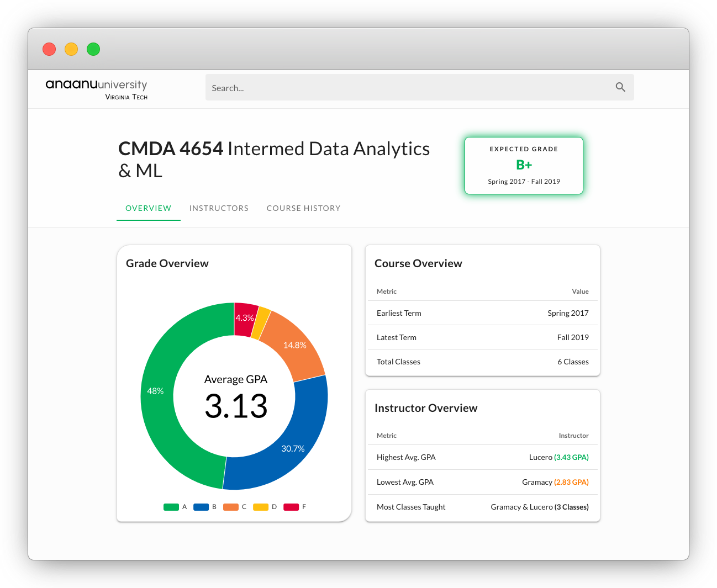Click the Expected Grade B+ card
717x588 pixels.
point(524,166)
